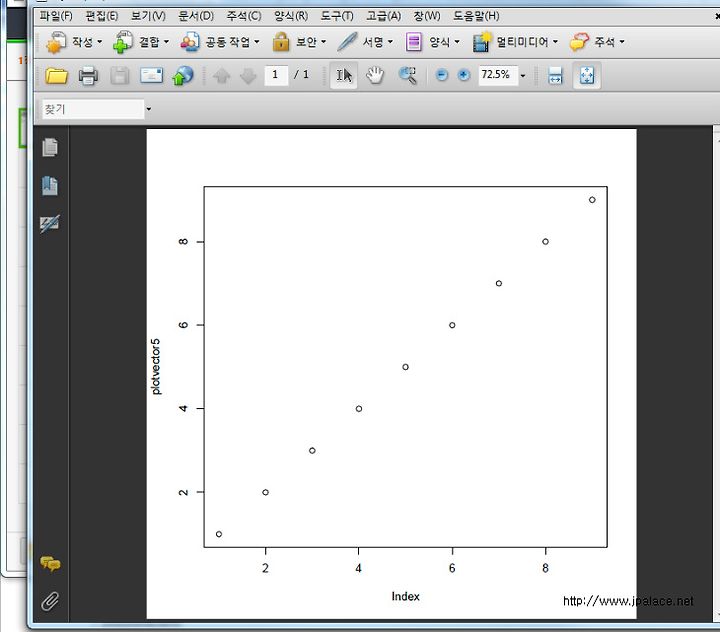
Task: Click the page number input field
Action: (276, 75)
